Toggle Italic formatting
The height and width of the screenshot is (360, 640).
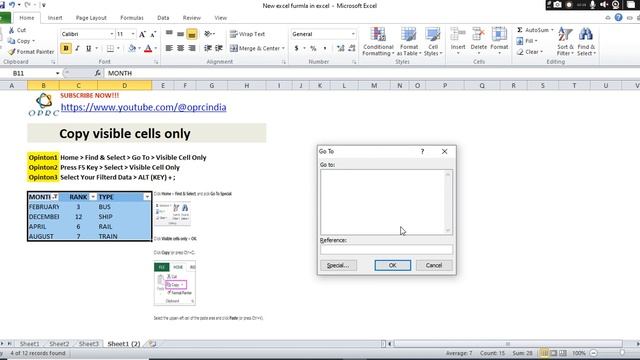click(x=77, y=48)
